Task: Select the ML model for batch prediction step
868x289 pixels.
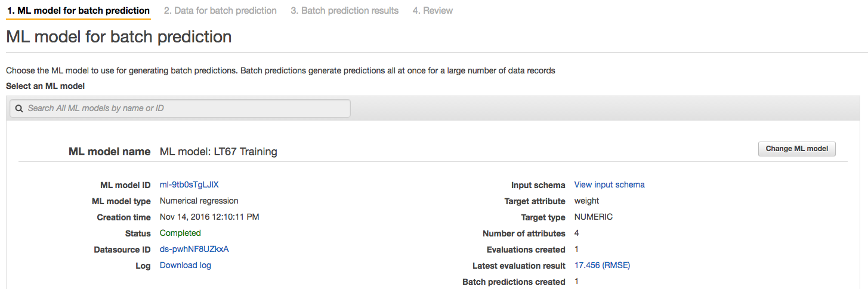Action: (78, 11)
